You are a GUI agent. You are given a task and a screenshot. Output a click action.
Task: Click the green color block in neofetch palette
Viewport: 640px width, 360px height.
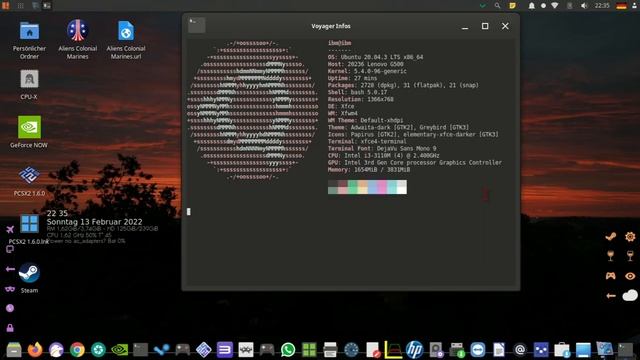(353, 187)
